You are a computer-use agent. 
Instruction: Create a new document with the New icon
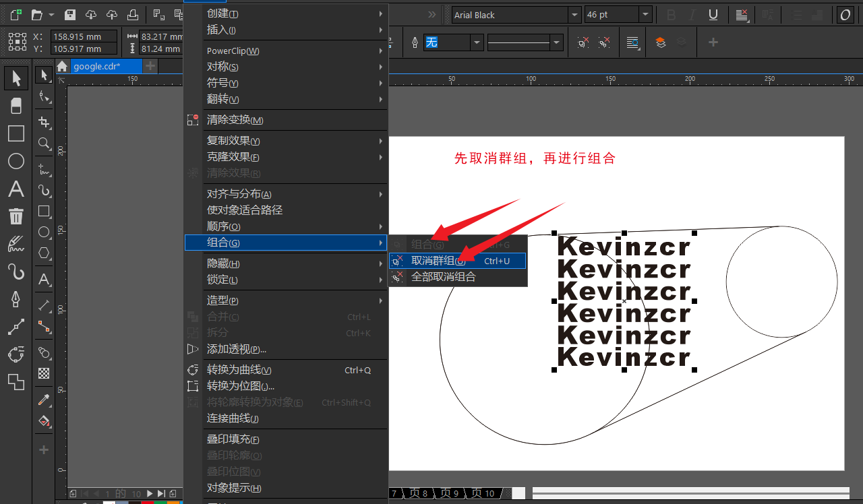click(x=16, y=14)
